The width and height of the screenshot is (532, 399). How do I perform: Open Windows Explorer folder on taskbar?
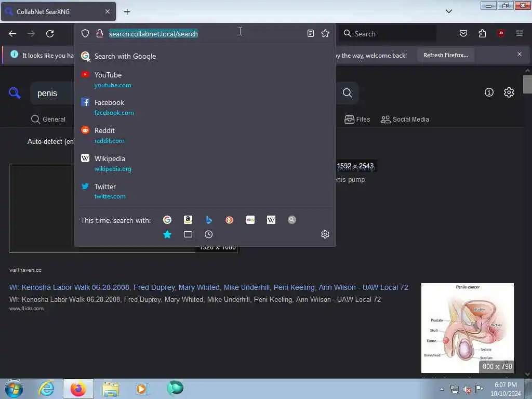(x=111, y=389)
